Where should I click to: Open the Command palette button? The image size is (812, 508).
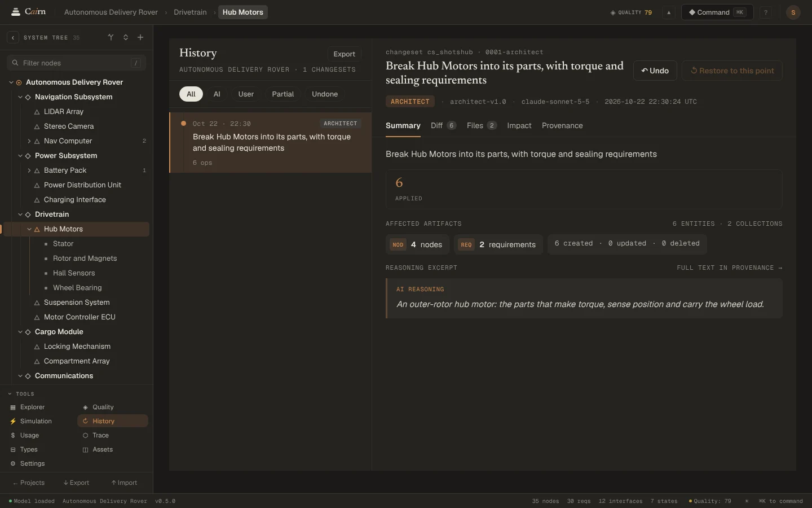(717, 12)
